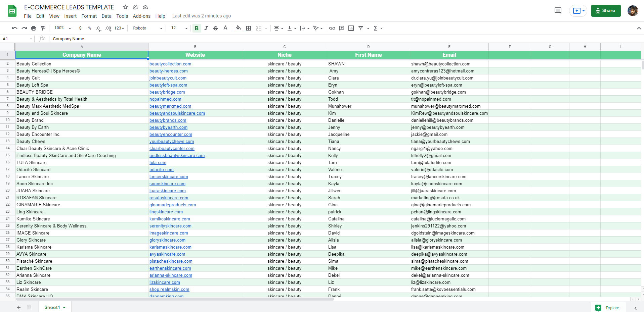Open filter views dropdown arrow
The height and width of the screenshot is (312, 644).
(368, 29)
